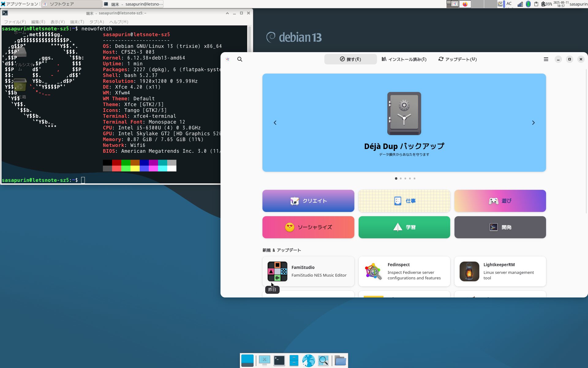Click the battery 99% indicator
The height and width of the screenshot is (368, 588).
pyautogui.click(x=547, y=4)
